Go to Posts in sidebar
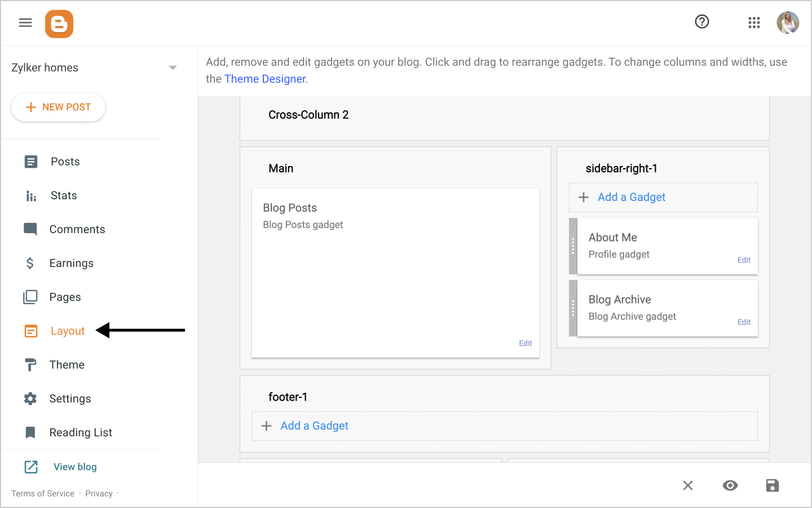The width and height of the screenshot is (812, 508). click(65, 162)
